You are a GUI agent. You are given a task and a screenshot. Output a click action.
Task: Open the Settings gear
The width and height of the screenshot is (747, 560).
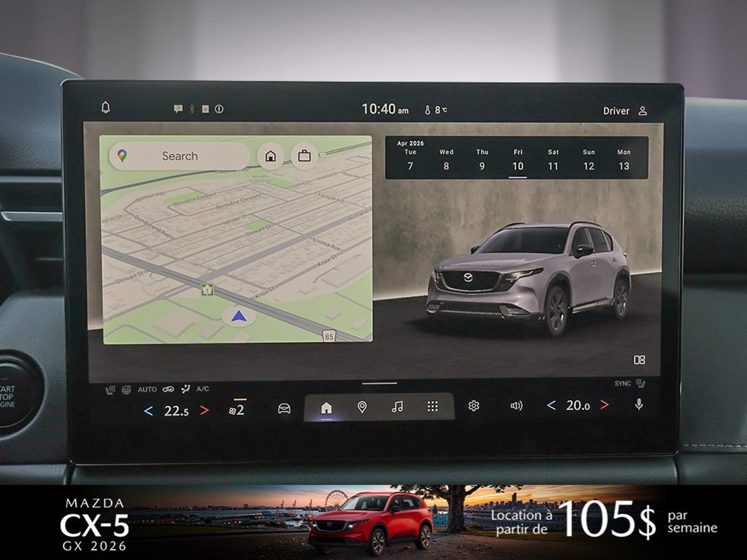click(474, 405)
